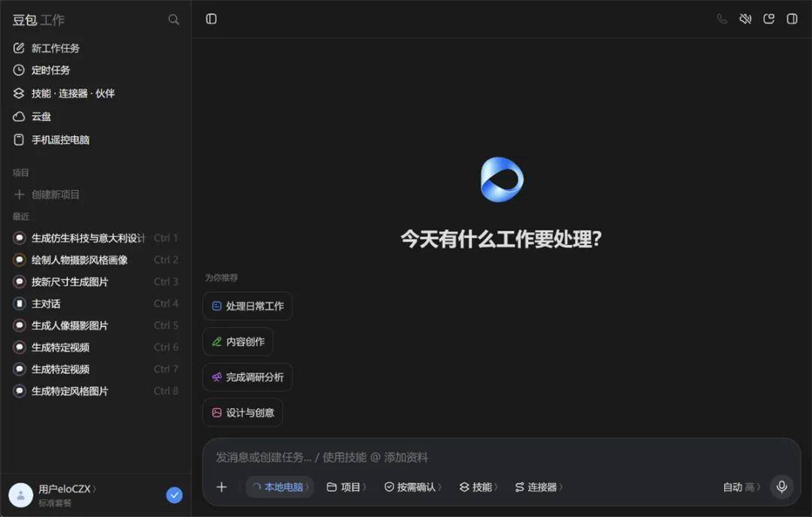Expand the 项目 selector
Image resolution: width=812 pixels, height=517 pixels.
click(x=347, y=487)
